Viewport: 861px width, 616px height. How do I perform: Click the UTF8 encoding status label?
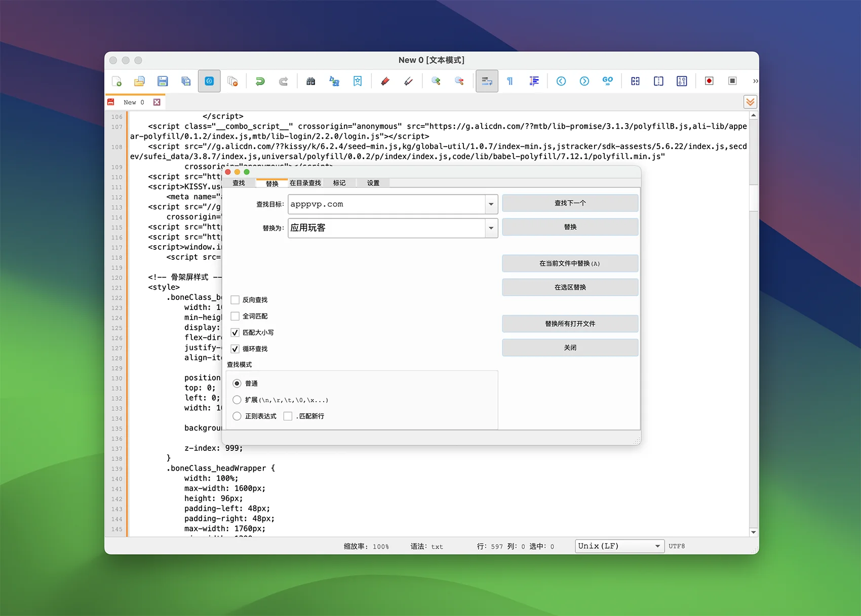click(x=677, y=546)
